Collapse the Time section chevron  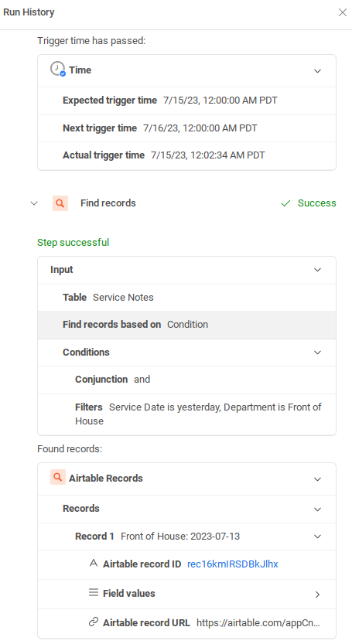click(x=317, y=71)
